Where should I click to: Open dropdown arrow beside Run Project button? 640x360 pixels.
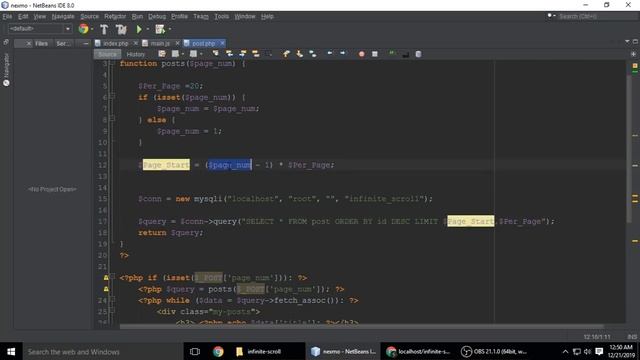(x=148, y=29)
